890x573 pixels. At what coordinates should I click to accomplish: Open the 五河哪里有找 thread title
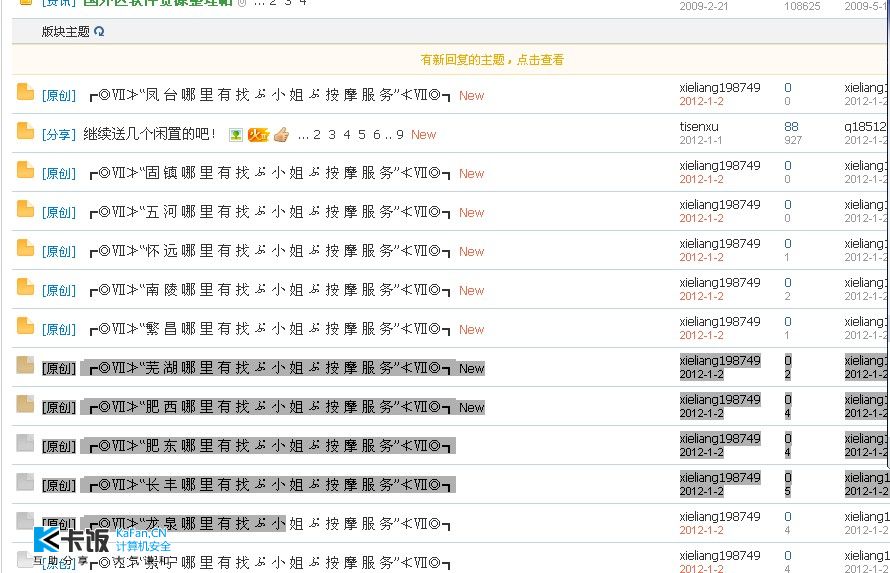[270, 212]
